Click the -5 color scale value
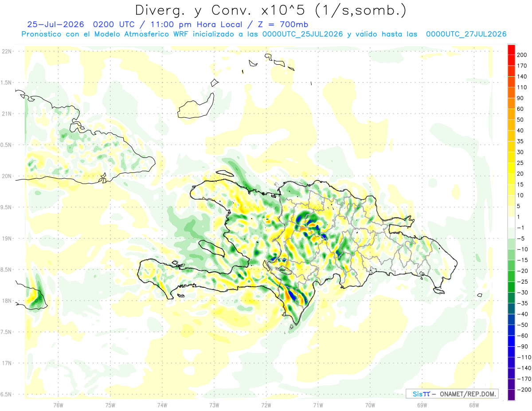Screen dimensions: 532x411 coord(520,239)
